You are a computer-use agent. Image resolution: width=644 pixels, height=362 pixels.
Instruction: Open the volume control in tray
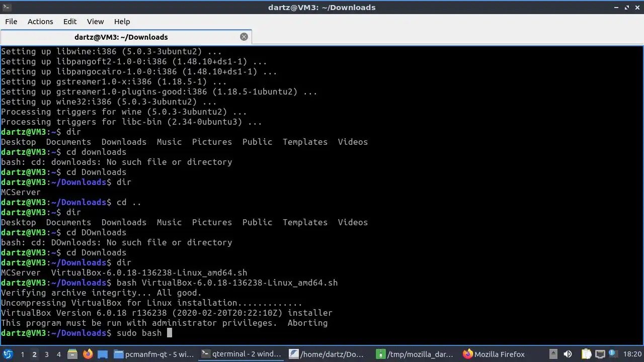[x=568, y=354]
